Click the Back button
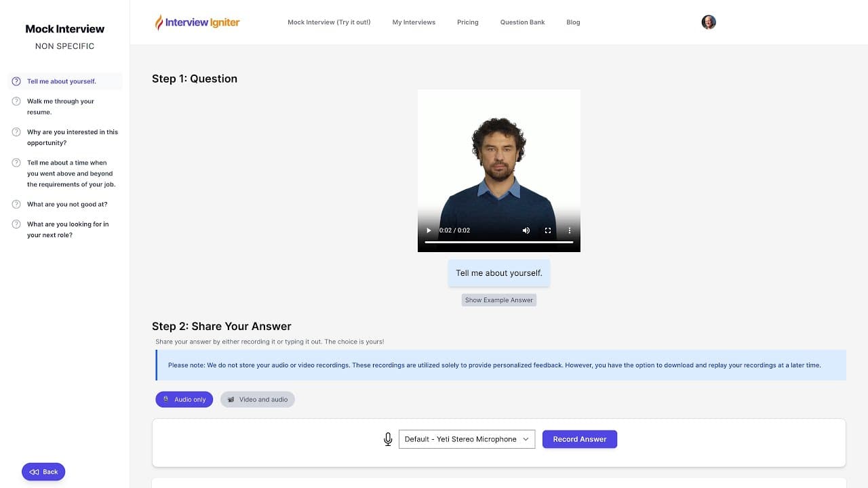 pyautogui.click(x=43, y=472)
